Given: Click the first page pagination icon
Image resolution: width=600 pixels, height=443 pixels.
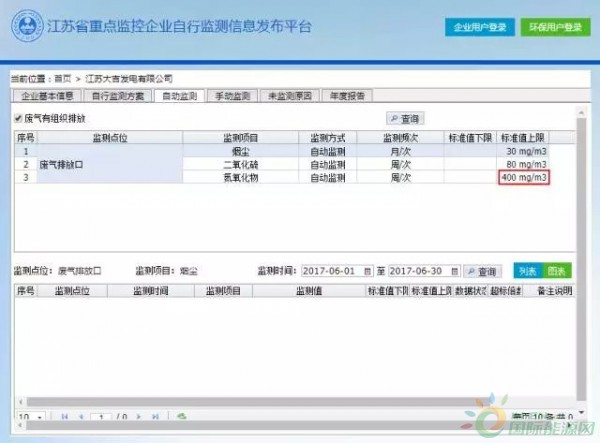Looking at the screenshot, I should [66, 415].
